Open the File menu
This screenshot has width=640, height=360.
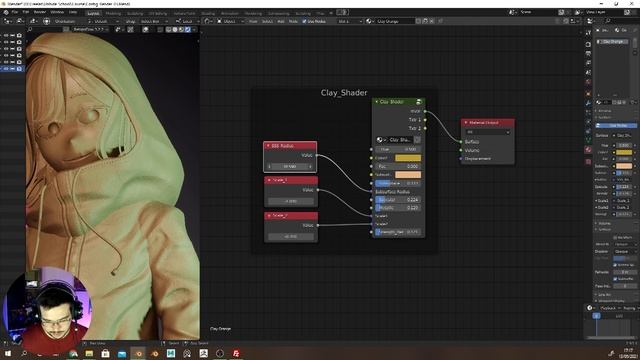(15, 12)
